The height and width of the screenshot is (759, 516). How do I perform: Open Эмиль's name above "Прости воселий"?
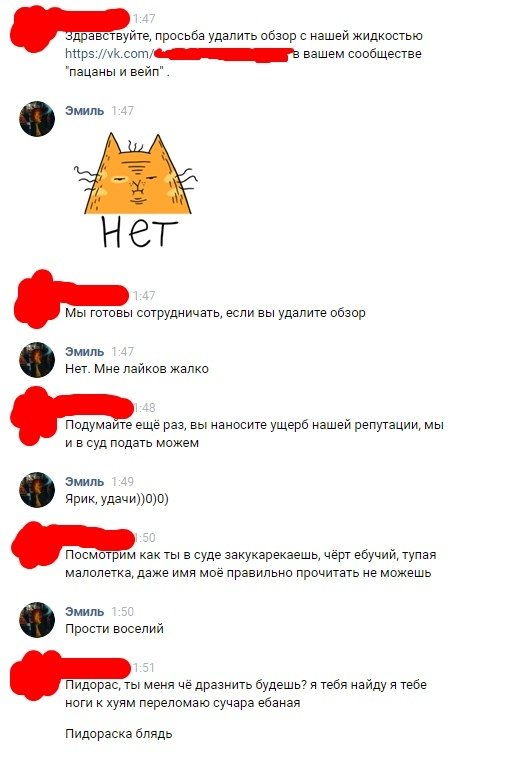85,612
